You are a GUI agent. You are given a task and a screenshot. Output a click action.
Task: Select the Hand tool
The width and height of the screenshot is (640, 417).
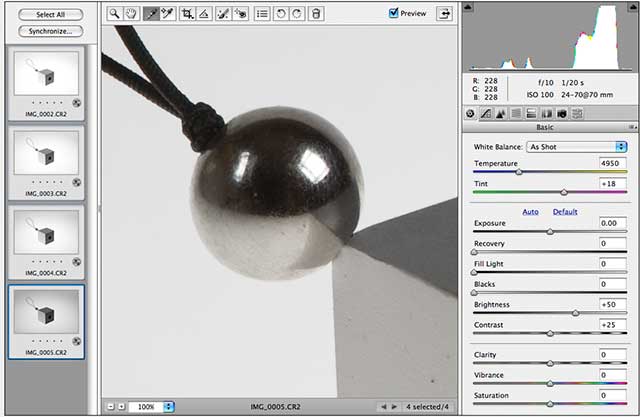[131, 14]
